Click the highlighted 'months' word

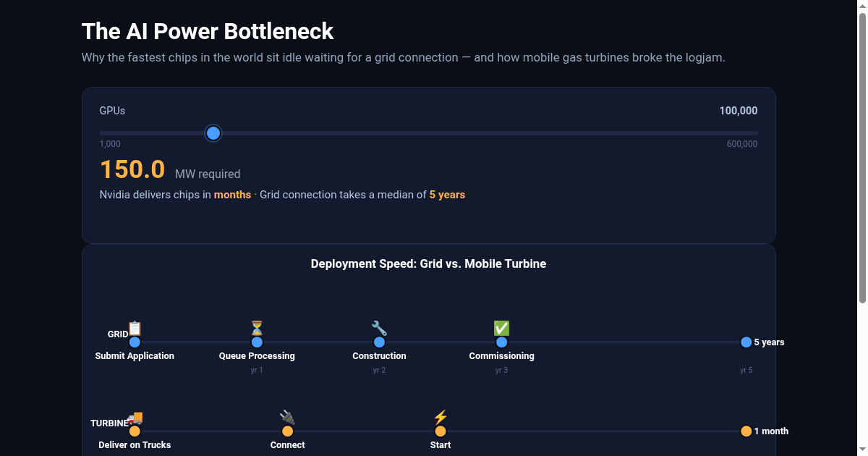(x=232, y=195)
